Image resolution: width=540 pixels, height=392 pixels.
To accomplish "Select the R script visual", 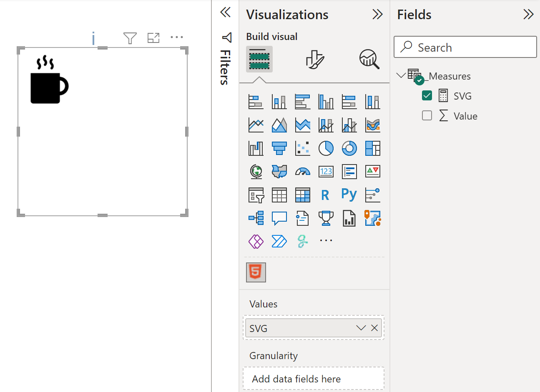I will point(326,195).
